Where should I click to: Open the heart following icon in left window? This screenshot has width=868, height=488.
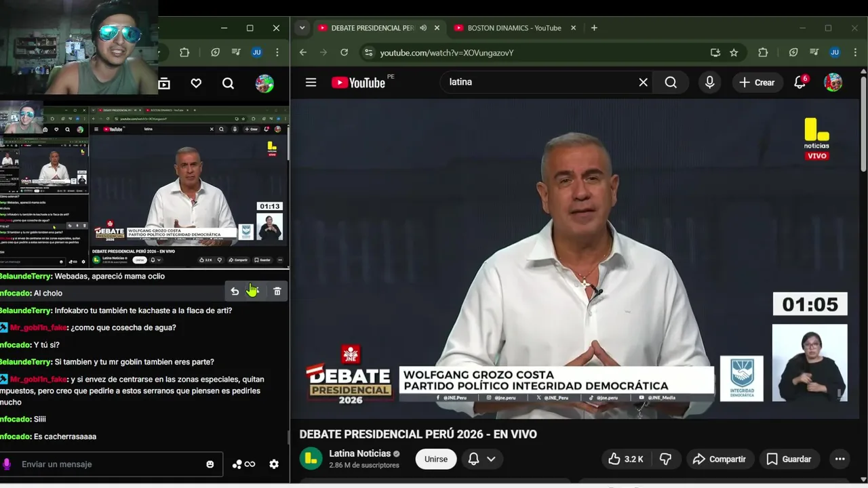(x=196, y=83)
